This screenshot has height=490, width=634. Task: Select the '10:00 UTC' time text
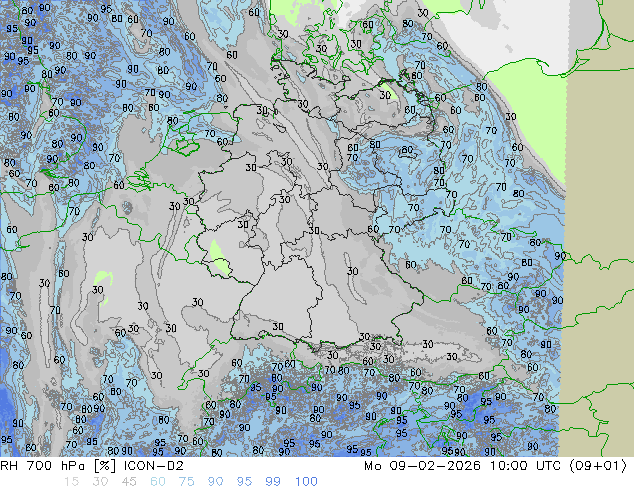[526, 466]
